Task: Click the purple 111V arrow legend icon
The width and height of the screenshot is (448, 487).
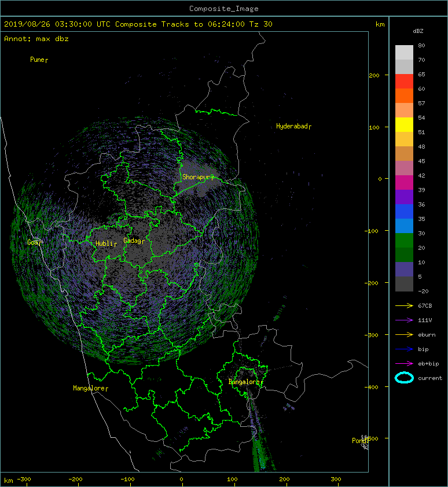Action: click(404, 320)
